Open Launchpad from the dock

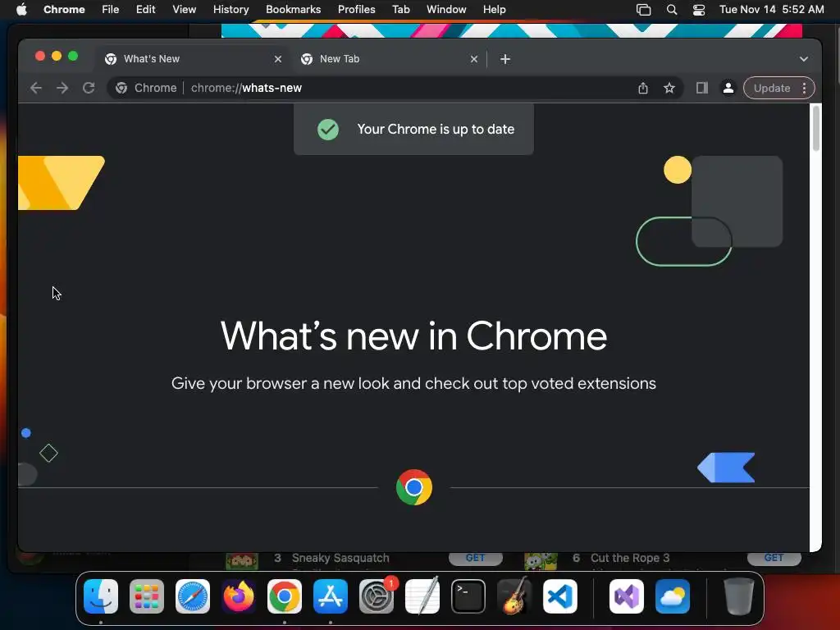click(147, 596)
